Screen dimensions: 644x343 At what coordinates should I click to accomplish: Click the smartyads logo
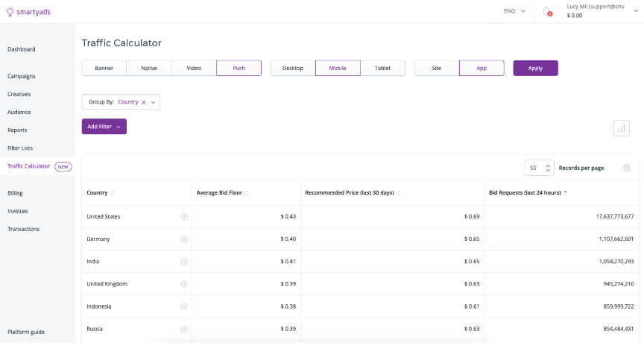point(28,11)
